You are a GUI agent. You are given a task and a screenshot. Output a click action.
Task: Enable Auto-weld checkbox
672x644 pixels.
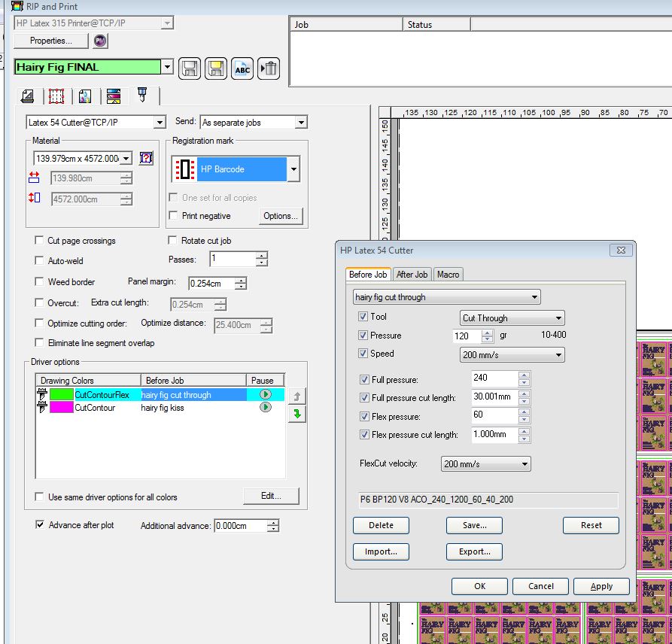pos(39,260)
